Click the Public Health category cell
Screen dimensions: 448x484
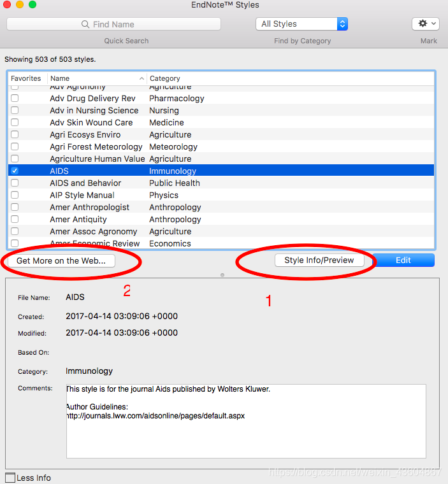pos(175,183)
